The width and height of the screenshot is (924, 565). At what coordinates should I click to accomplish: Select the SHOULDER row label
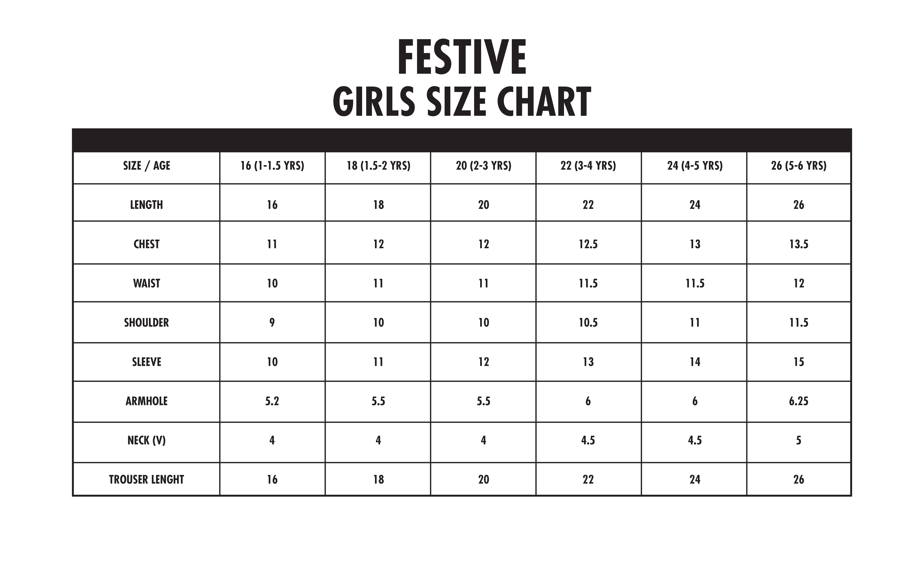146,322
